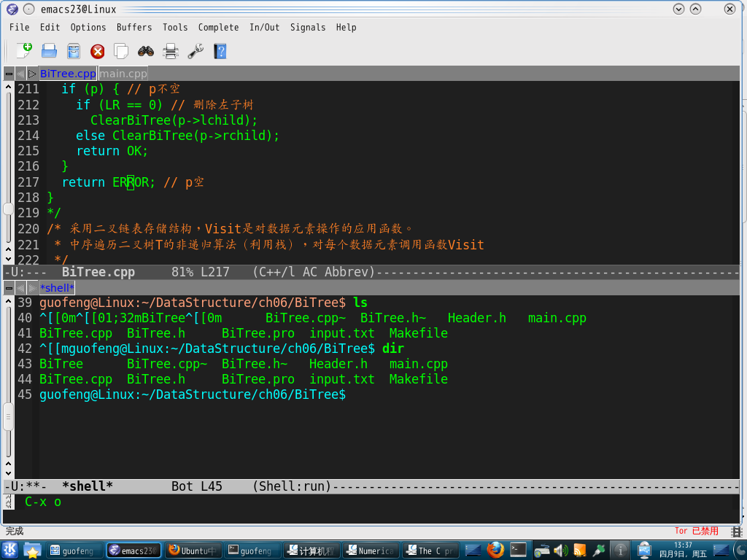Open the favorites folder in the panel
Screen dimensions: 747x560
[x=32, y=550]
